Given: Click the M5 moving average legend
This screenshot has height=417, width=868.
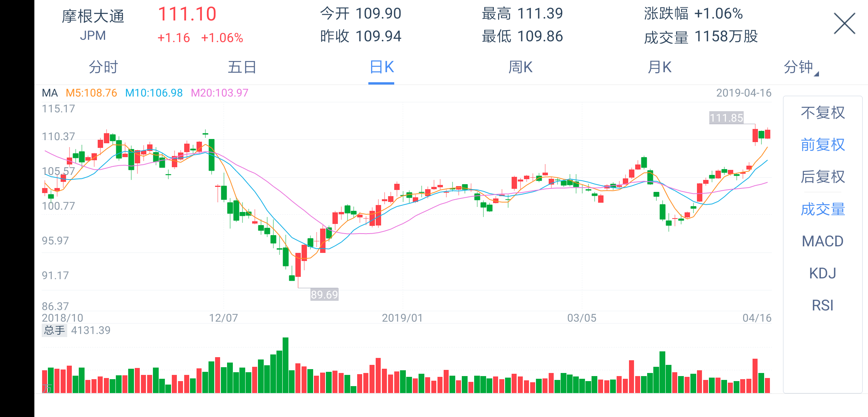Looking at the screenshot, I should coord(91,93).
